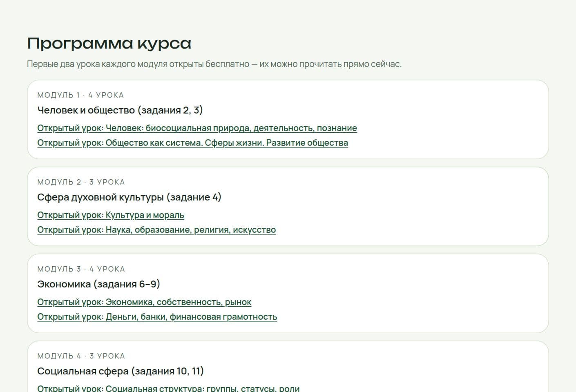Click the 'МОДУЛЬ 2 · 3 УРОКА' label

pyautogui.click(x=81, y=182)
